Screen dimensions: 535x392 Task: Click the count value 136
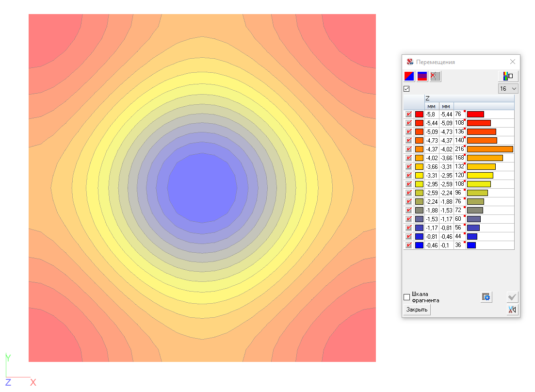point(459,131)
